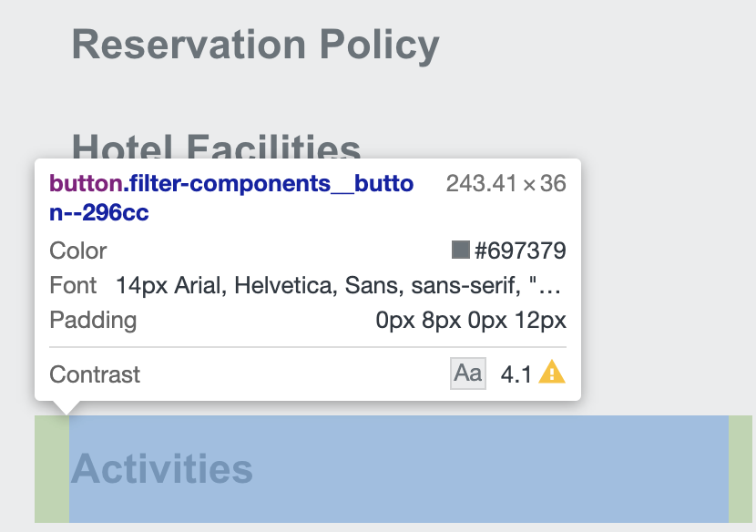Image resolution: width=756 pixels, height=532 pixels.
Task: Click the Color label in tooltip
Action: [x=78, y=251]
